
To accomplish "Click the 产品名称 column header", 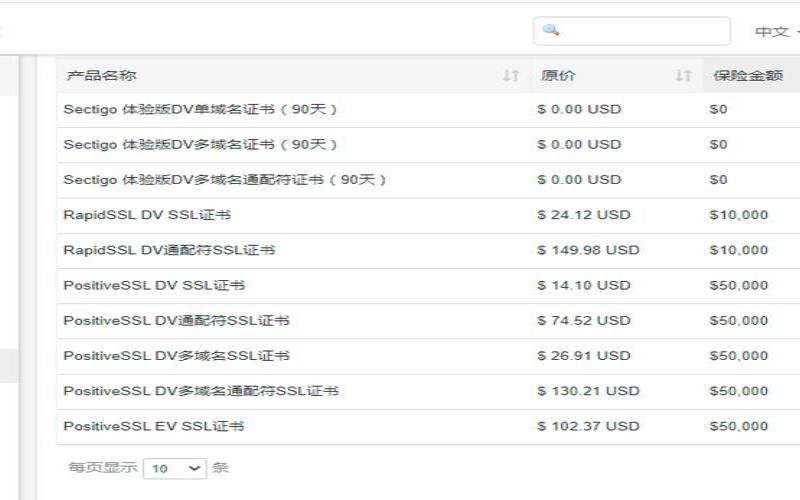I will tap(294, 76).
